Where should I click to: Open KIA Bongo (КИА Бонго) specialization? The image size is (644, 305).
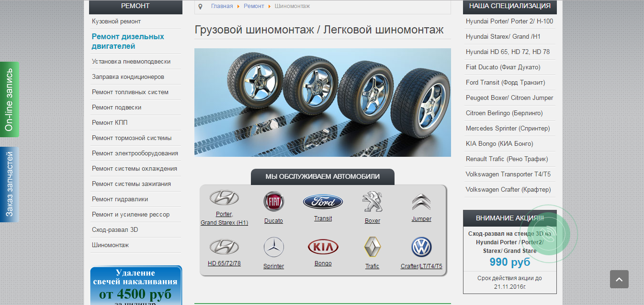coord(509,144)
